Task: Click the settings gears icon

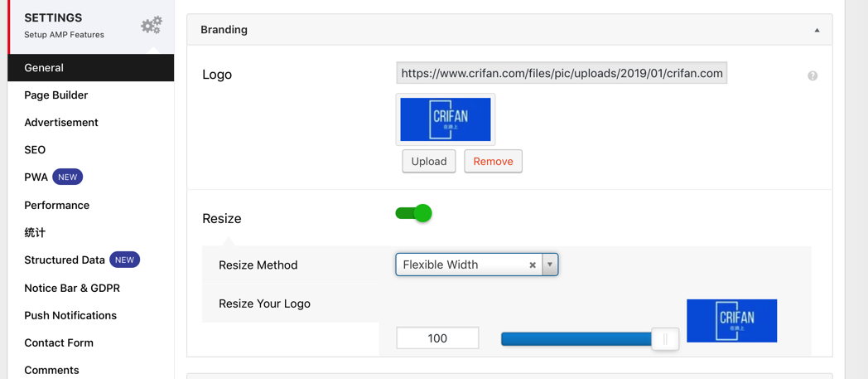Action: [x=152, y=26]
